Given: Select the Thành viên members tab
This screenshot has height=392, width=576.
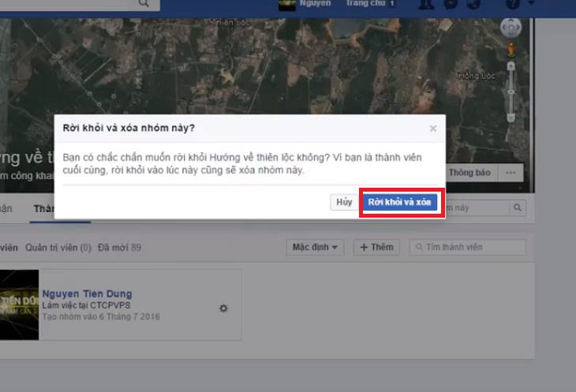Looking at the screenshot, I should (x=43, y=209).
